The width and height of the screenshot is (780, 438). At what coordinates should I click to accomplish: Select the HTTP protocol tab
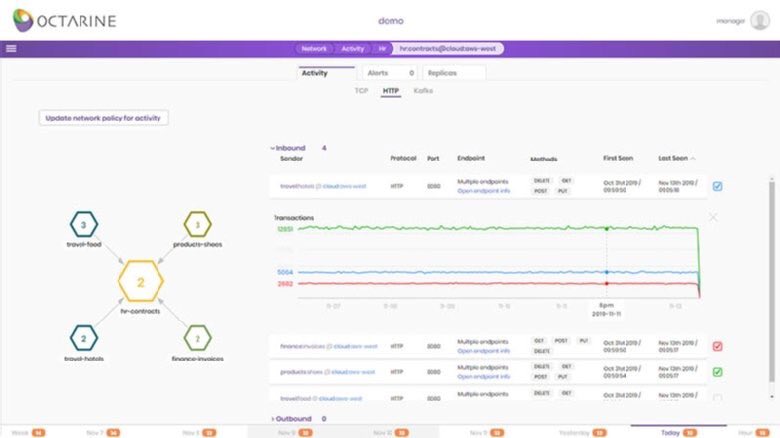point(390,91)
